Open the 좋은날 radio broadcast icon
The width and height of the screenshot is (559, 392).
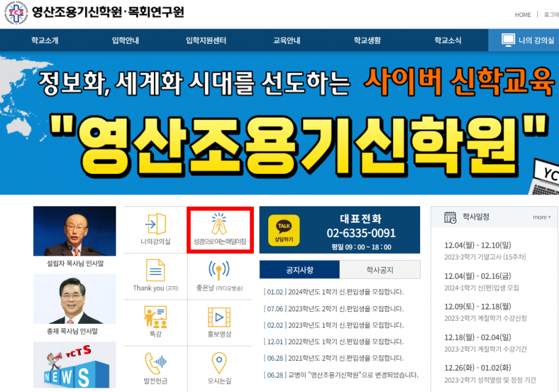pos(219,270)
